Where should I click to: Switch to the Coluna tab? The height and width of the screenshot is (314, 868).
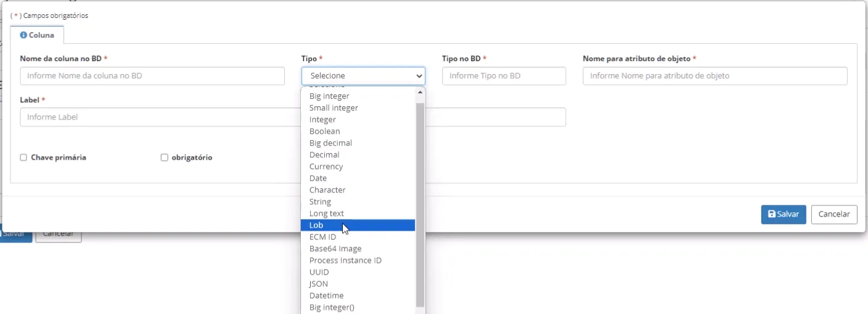click(x=37, y=35)
